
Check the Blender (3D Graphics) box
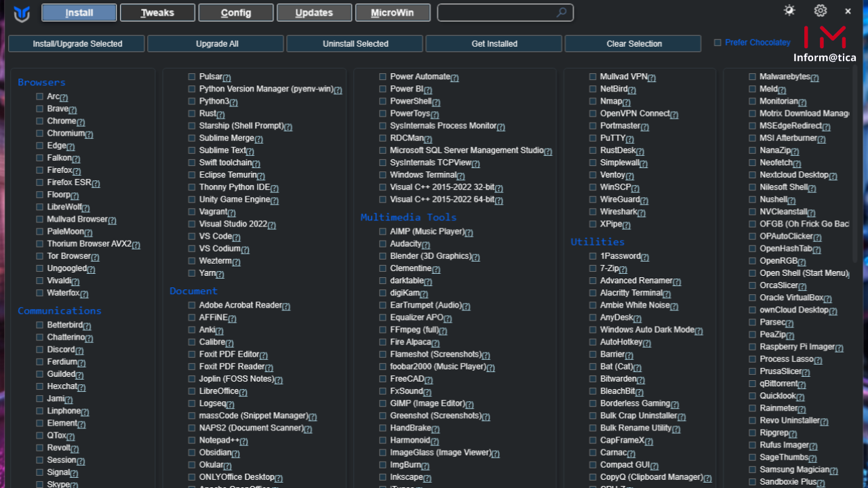[x=383, y=256]
